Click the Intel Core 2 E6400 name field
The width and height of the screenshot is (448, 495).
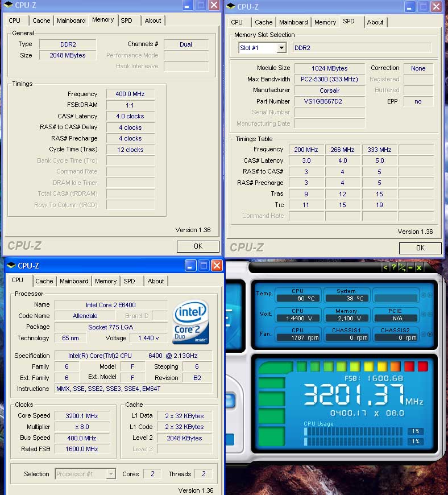pyautogui.click(x=111, y=305)
